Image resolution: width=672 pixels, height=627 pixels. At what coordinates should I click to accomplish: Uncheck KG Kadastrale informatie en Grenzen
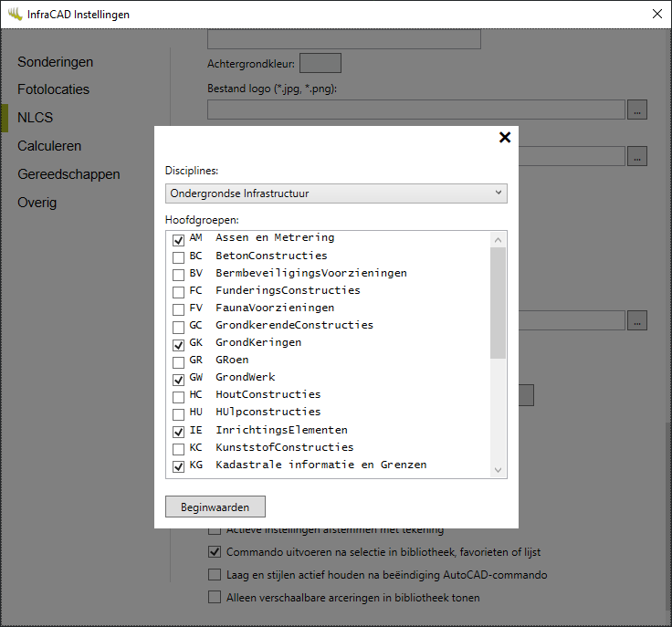(x=179, y=466)
